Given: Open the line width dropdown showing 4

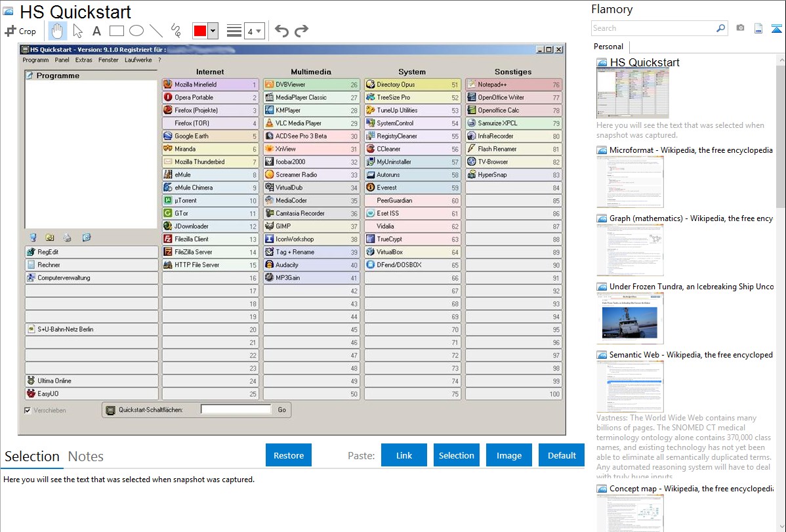Looking at the screenshot, I should pyautogui.click(x=254, y=31).
